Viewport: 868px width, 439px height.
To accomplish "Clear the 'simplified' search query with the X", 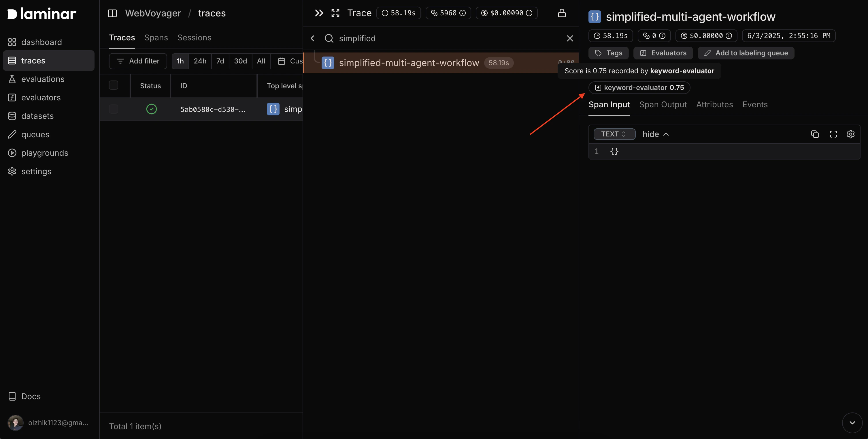I will click(569, 38).
